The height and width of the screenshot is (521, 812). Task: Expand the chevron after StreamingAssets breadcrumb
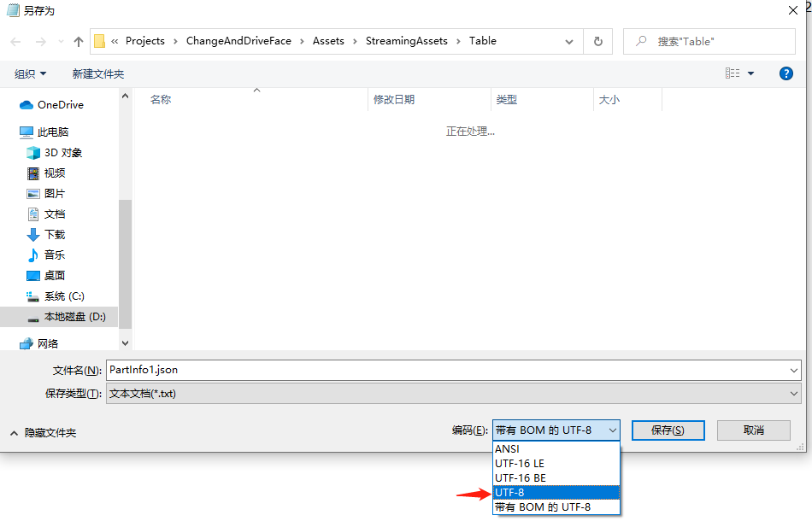pyautogui.click(x=459, y=41)
